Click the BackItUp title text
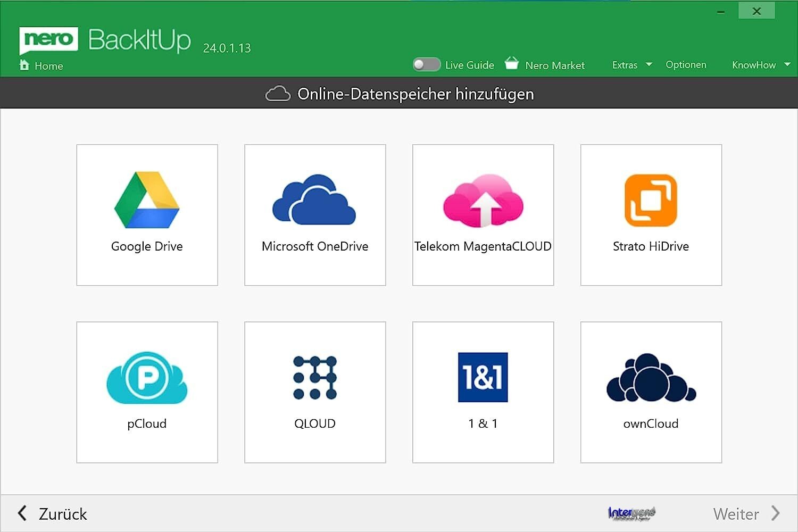Viewport: 798px width, 532px height. 139,40
